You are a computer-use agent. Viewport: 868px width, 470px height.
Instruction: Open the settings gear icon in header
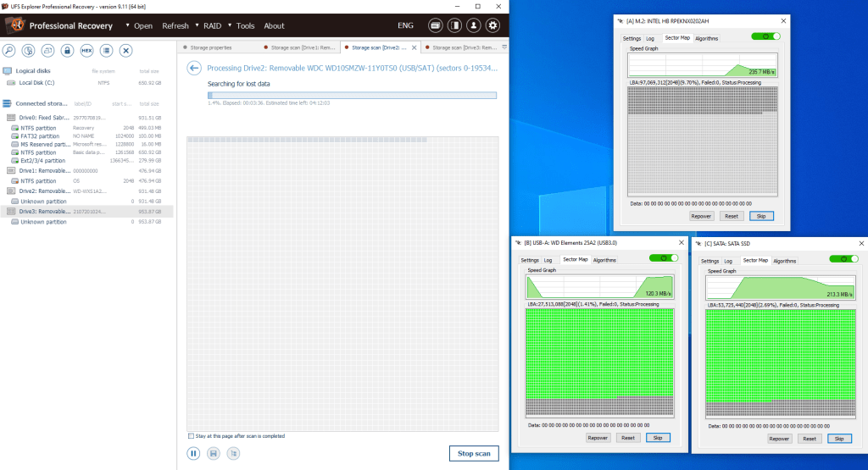pyautogui.click(x=492, y=25)
